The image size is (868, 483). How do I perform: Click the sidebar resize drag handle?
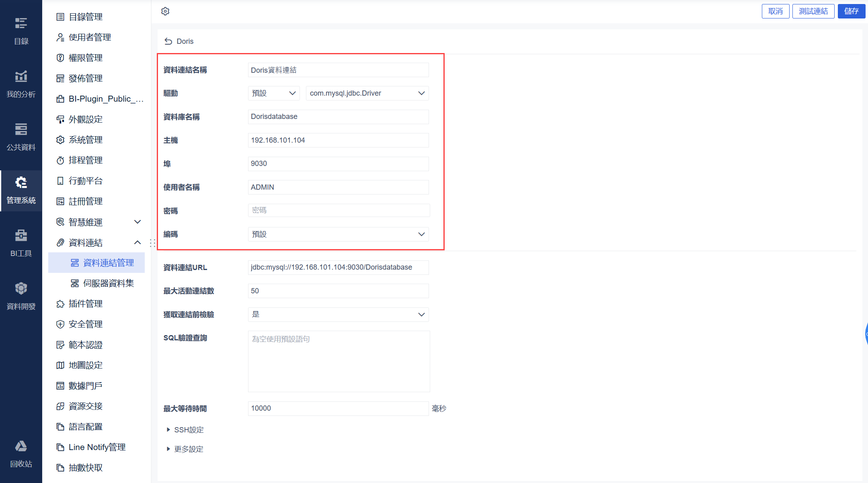152,243
